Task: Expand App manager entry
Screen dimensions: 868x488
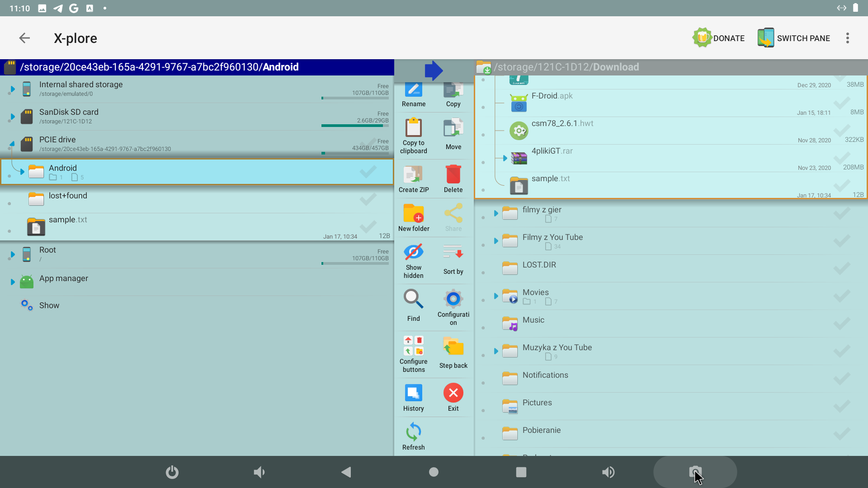Action: pyautogui.click(x=12, y=282)
